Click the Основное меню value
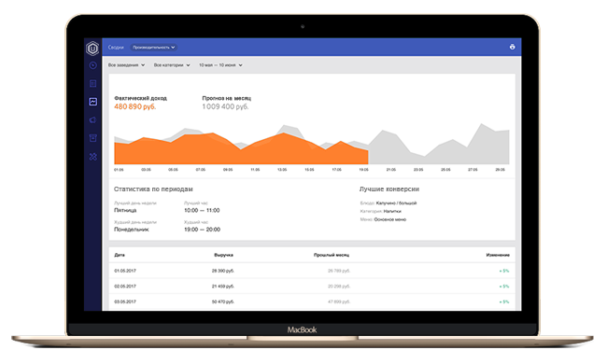This screenshot has width=607, height=364. (390, 219)
